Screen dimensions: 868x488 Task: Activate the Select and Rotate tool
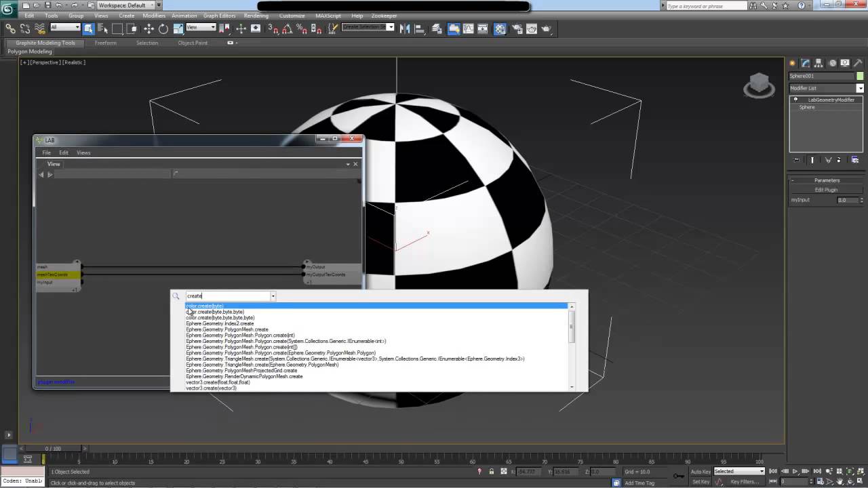coord(163,28)
